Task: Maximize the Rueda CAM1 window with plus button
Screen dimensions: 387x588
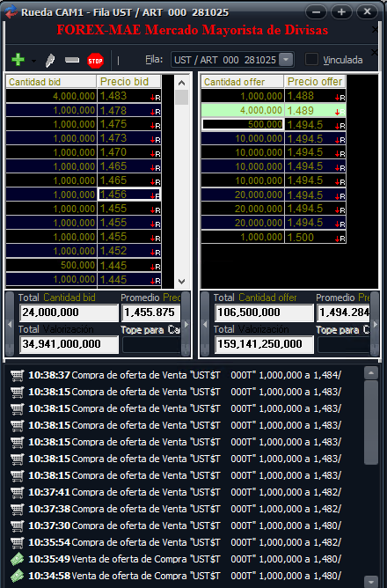Action: click(341, 12)
